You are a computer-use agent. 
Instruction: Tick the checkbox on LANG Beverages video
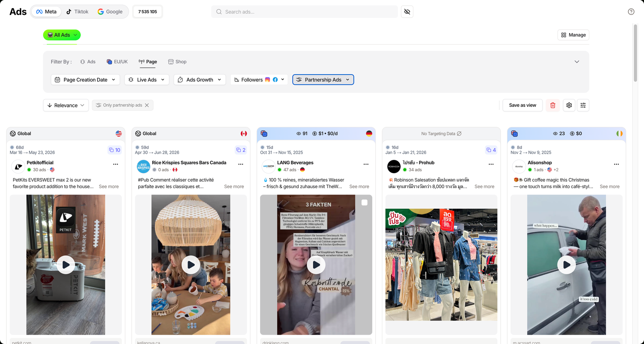click(364, 203)
